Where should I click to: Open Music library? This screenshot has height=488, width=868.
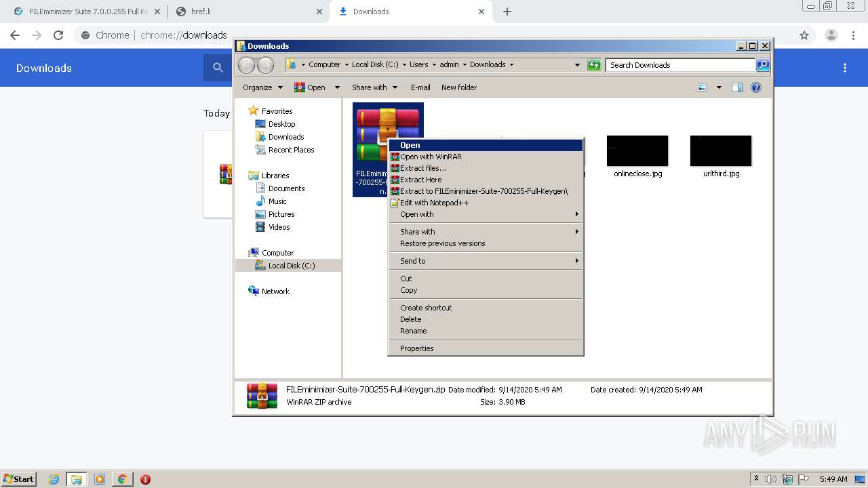[x=277, y=201]
